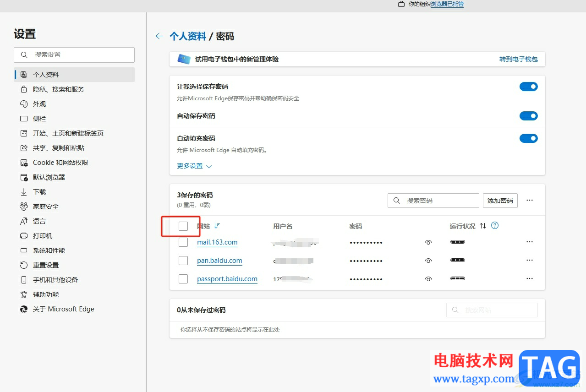Click the 重置设置 reset icon
The width and height of the screenshot is (586, 392).
[24, 265]
